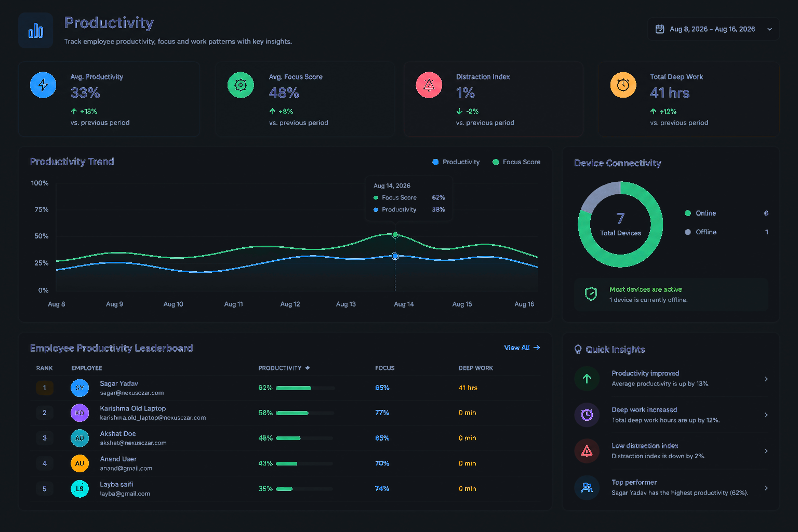Click the shield check icon beside Most devices are active
The width and height of the screenshot is (798, 532).
(591, 294)
